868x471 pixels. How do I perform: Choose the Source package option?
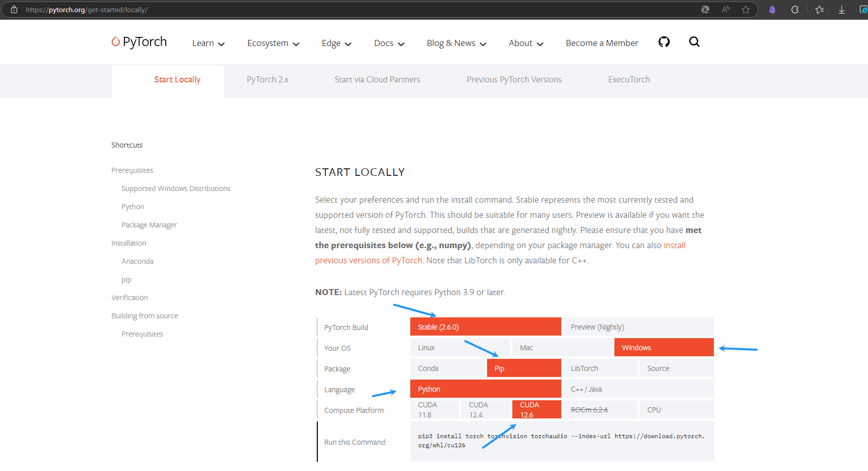pyautogui.click(x=677, y=368)
